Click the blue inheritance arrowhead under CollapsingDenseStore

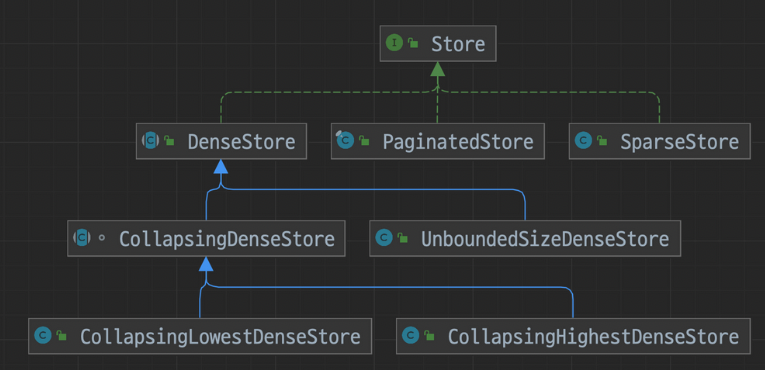coord(206,264)
